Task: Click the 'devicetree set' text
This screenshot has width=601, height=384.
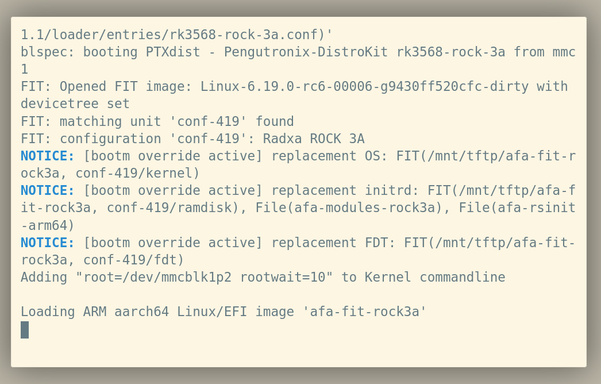Action: 75,104
